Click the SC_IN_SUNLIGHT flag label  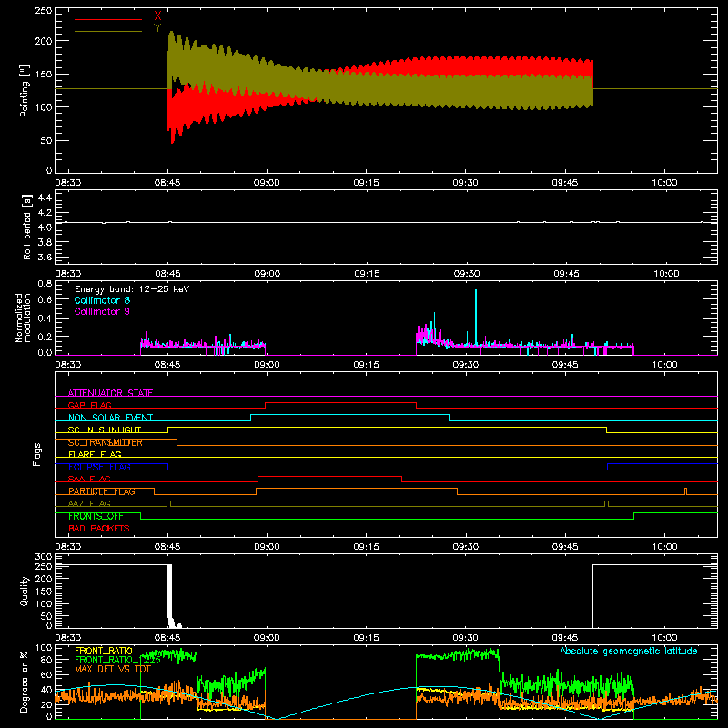pyautogui.click(x=105, y=430)
